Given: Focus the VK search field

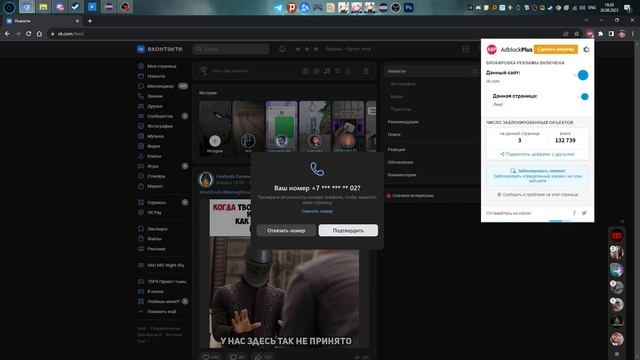Looking at the screenshot, I should (x=231, y=49).
